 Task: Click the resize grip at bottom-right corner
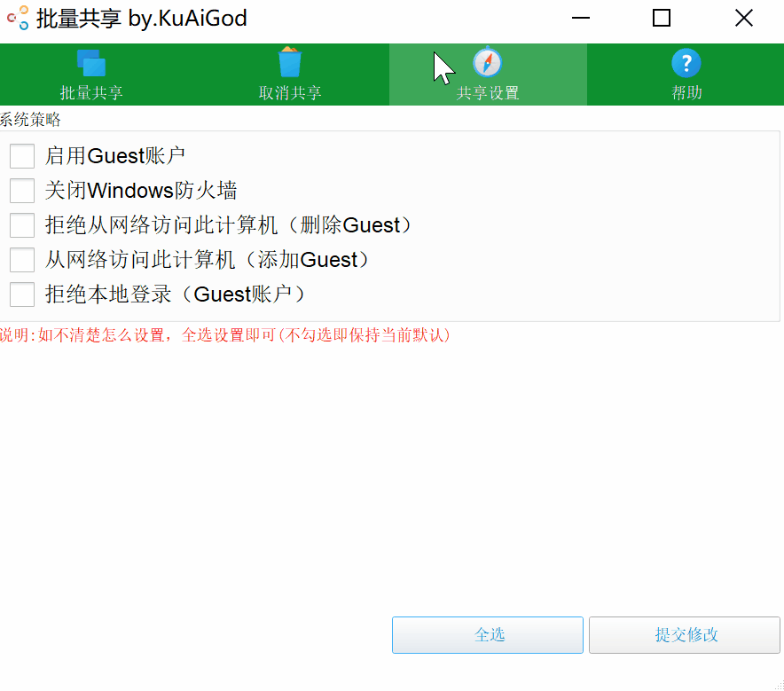(x=779, y=686)
